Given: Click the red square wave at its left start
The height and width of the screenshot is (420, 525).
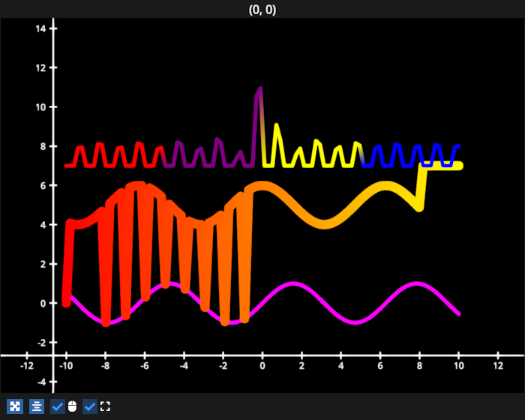Looking at the screenshot, I should coord(67,165).
